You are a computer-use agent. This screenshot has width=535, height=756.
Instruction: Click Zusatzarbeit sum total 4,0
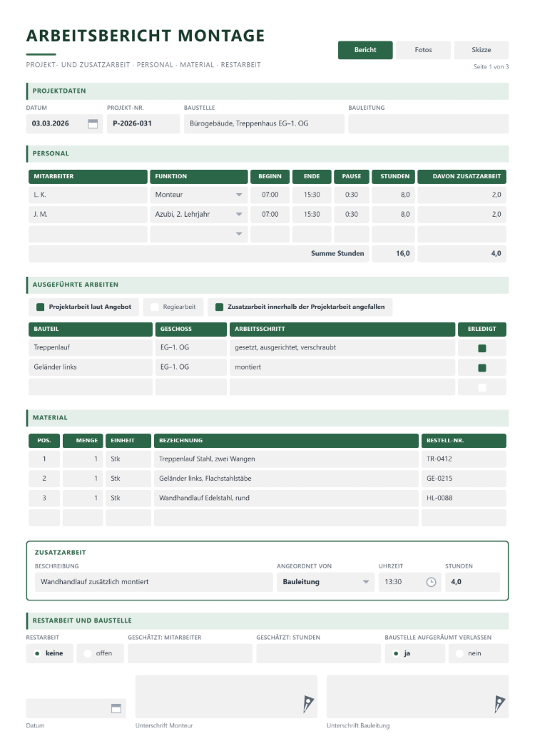462,254
